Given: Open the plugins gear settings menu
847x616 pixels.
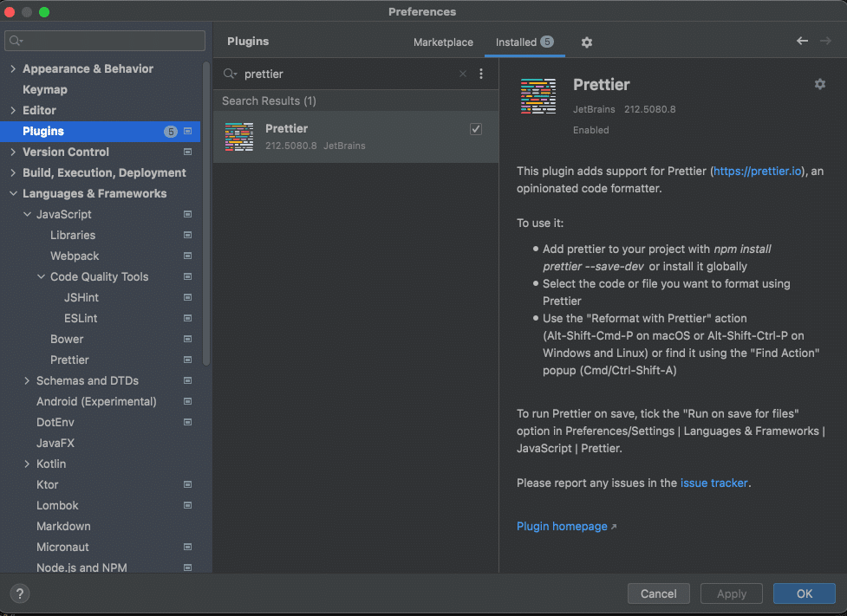Looking at the screenshot, I should pyautogui.click(x=587, y=42).
